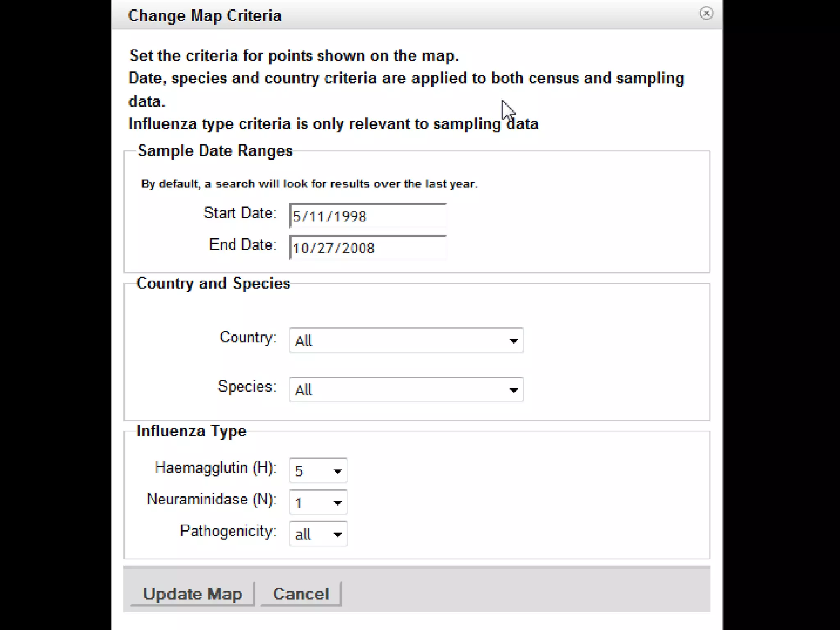Click the Country dropdown arrow
This screenshot has height=630, width=840.
(x=513, y=341)
